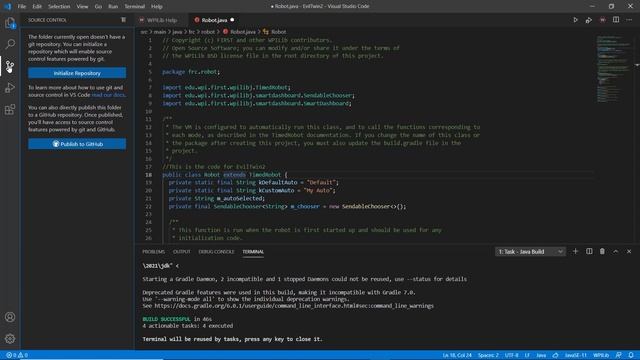The image size is (640, 360).
Task: Change encoding via UTF-8 status item
Action: pos(511,355)
